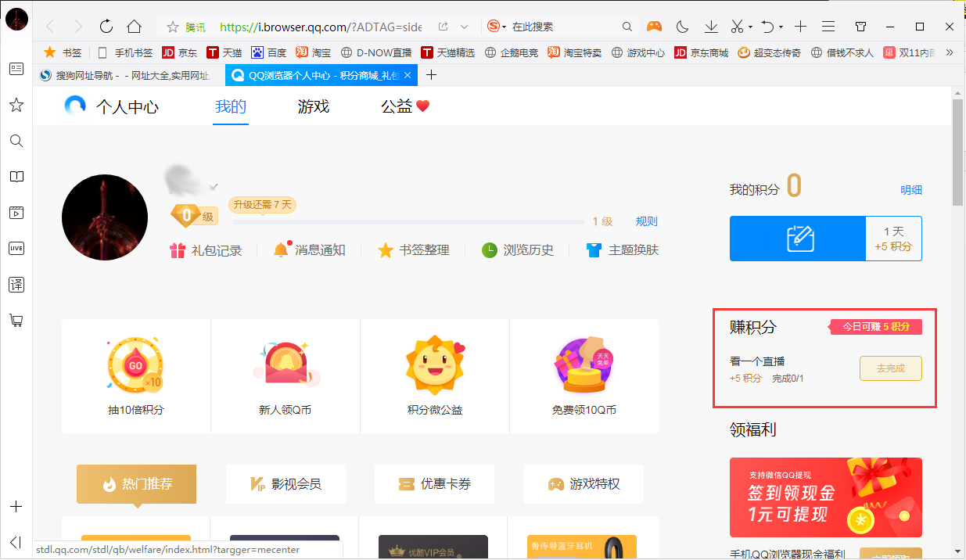
Task: Open the video player icon in the sidebar
Action: pyautogui.click(x=16, y=212)
